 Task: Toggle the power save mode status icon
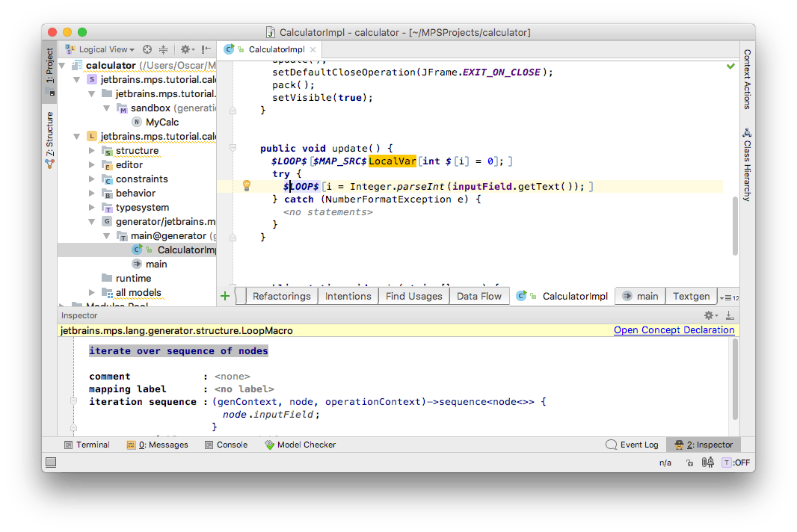[707, 463]
